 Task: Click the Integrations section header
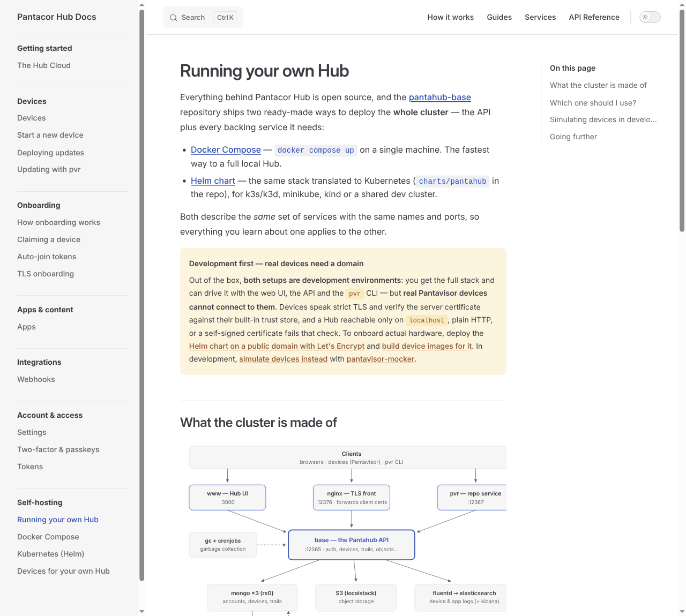click(x=39, y=362)
